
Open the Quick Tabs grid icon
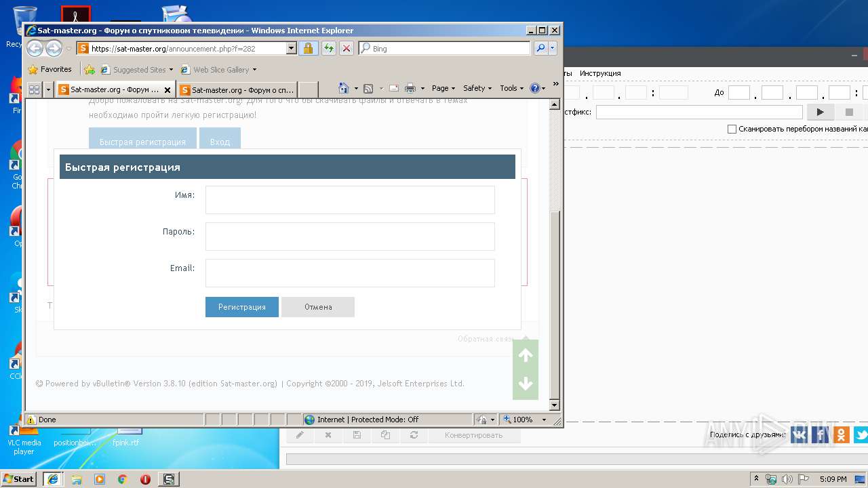[34, 89]
